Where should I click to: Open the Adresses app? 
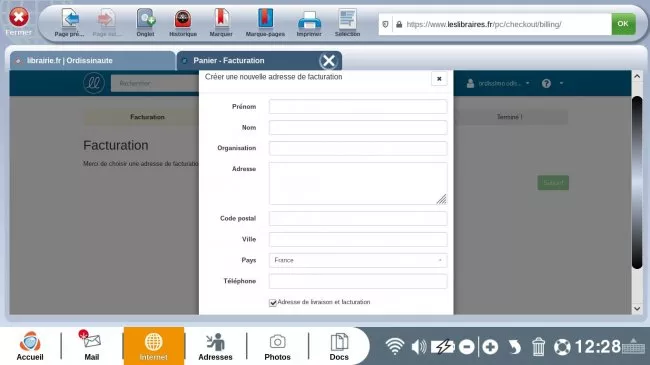point(215,346)
